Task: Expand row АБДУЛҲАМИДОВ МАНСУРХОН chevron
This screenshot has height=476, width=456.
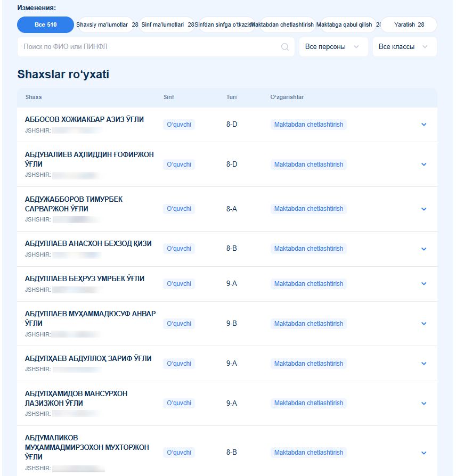Action: point(424,403)
